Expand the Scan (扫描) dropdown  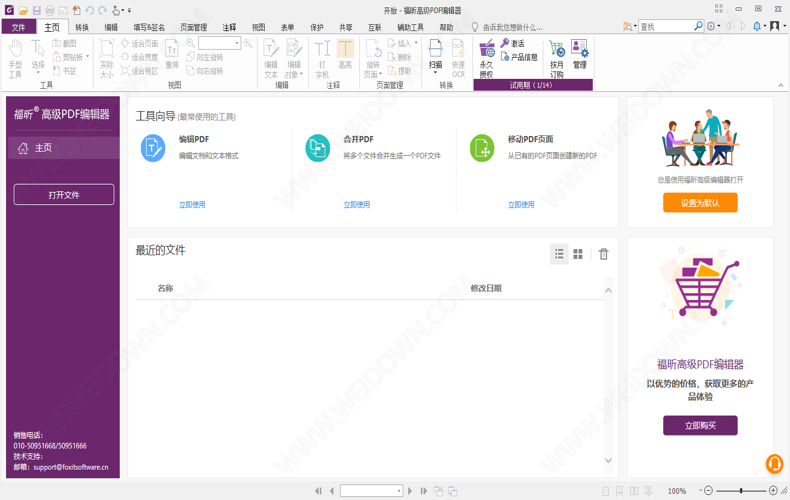point(436,73)
